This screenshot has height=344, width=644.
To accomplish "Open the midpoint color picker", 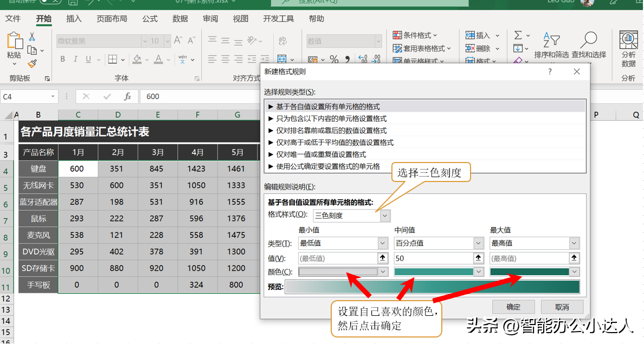I will [x=438, y=272].
